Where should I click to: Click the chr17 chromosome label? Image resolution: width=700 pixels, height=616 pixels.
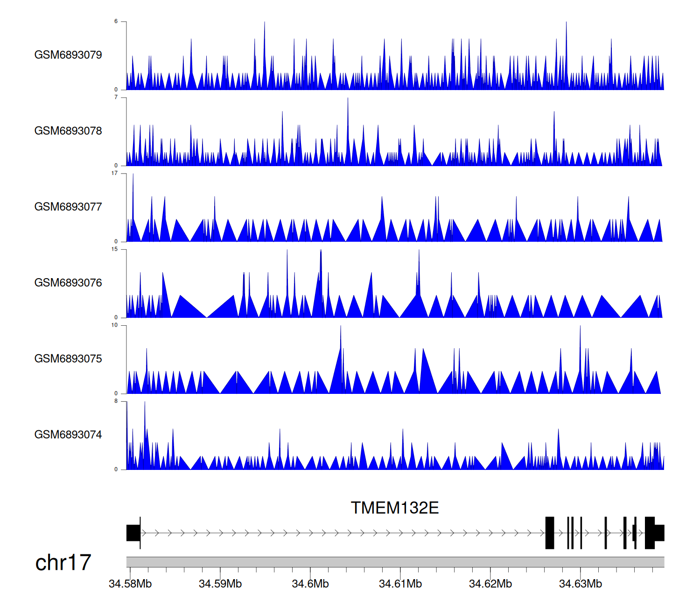click(63, 562)
